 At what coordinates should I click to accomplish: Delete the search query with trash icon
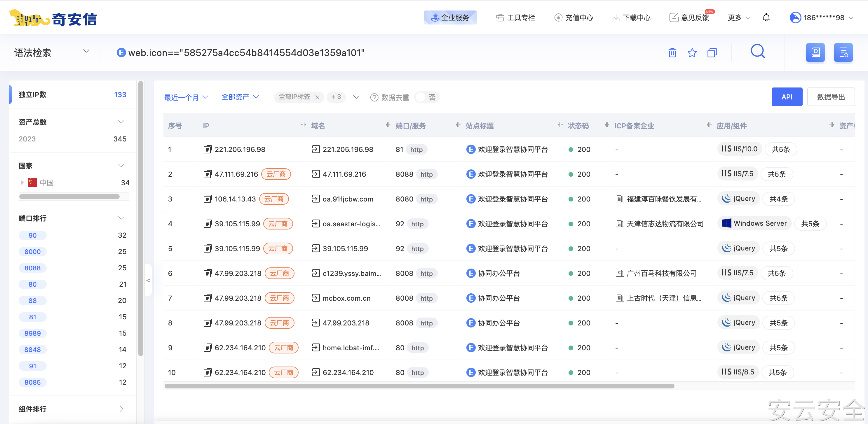coord(672,52)
